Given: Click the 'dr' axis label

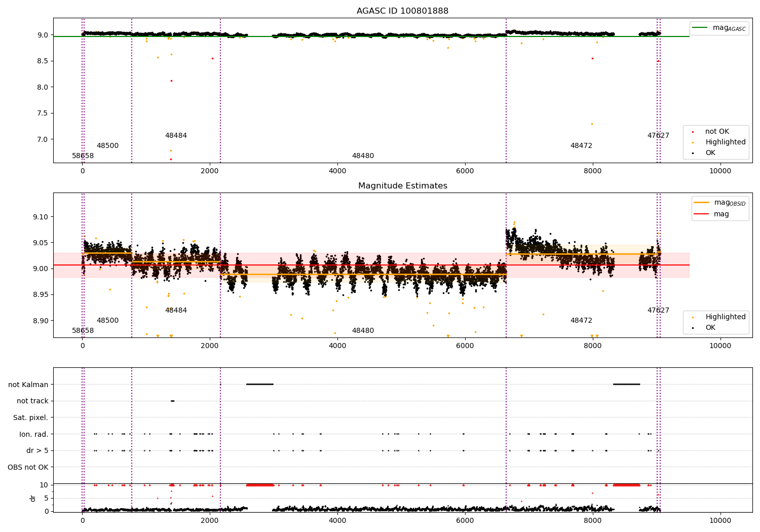Looking at the screenshot, I should pyautogui.click(x=33, y=498).
